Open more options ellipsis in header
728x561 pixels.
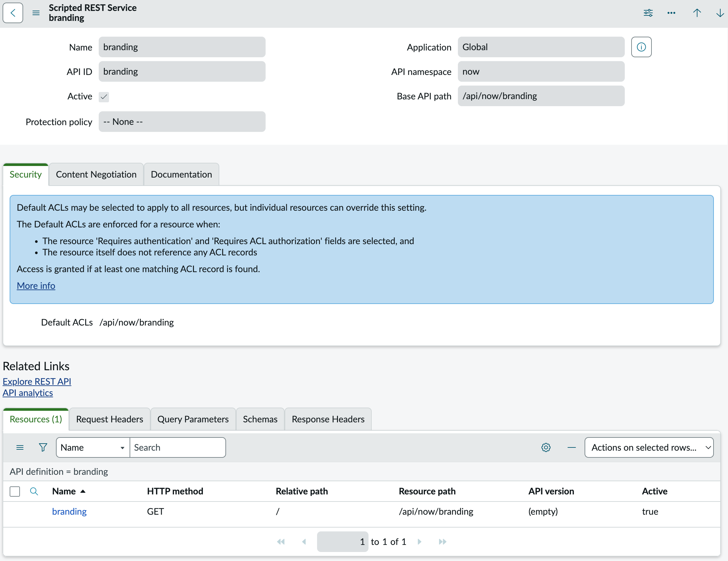tap(671, 13)
